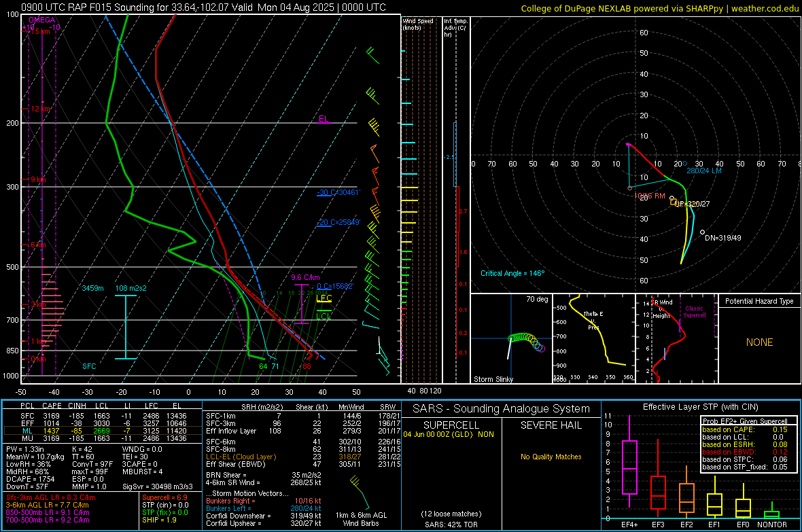Select the 'MU' parcel row
The height and width of the screenshot is (532, 802).
click(103, 438)
